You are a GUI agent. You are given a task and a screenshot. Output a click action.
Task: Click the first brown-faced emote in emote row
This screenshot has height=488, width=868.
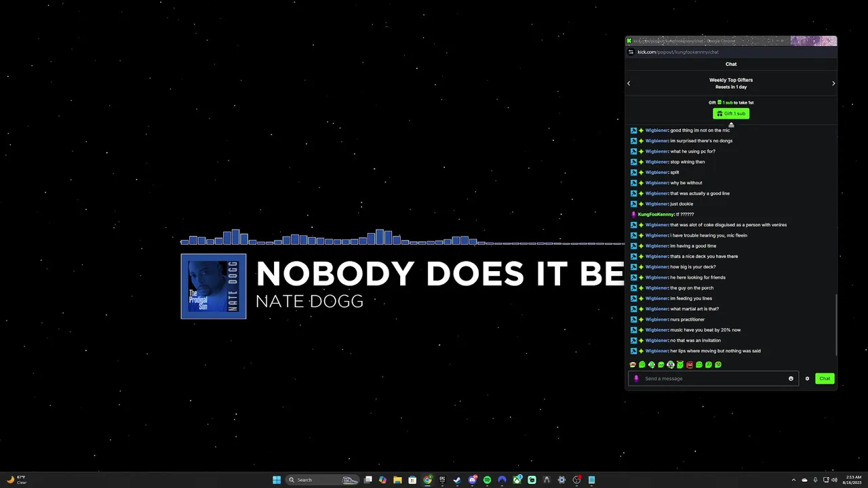tap(633, 365)
